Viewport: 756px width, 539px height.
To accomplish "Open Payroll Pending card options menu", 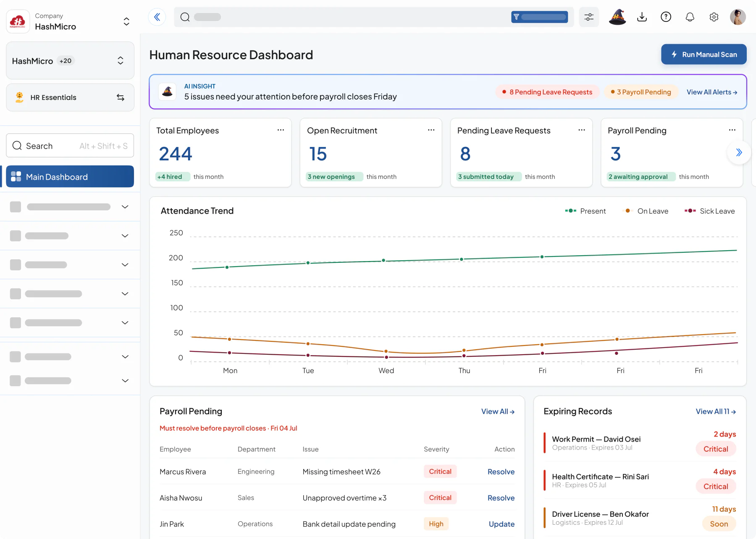I will click(x=732, y=130).
